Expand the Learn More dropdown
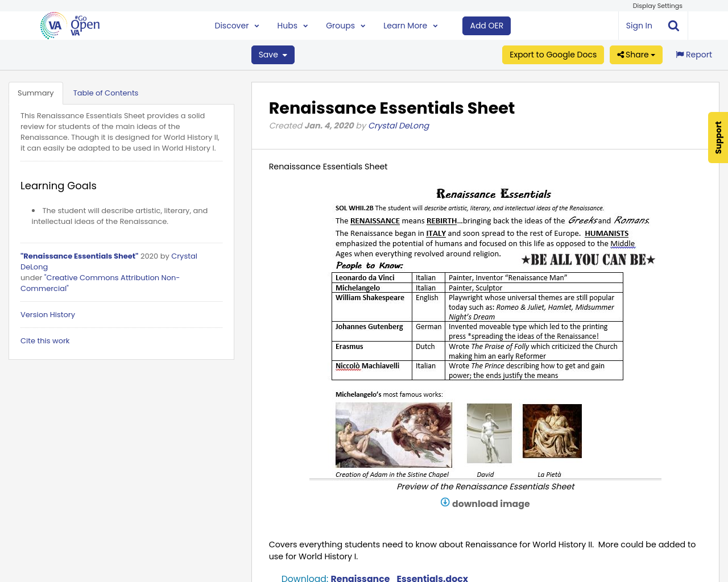 (435, 26)
